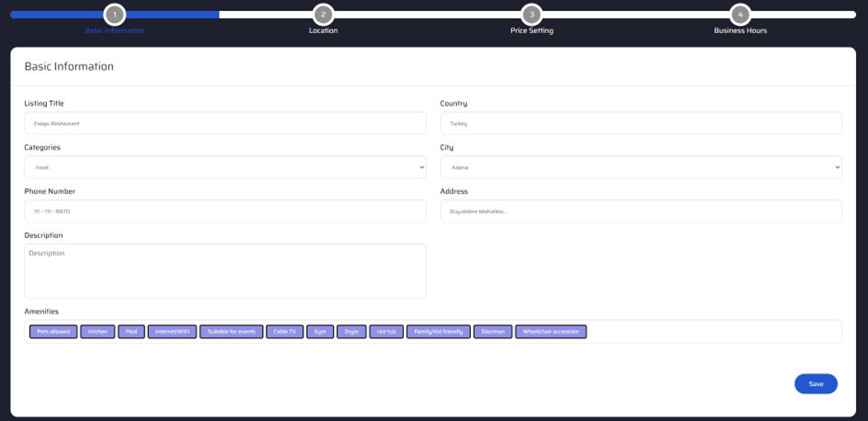
Task: Go to the Location step label
Action: 324,30
